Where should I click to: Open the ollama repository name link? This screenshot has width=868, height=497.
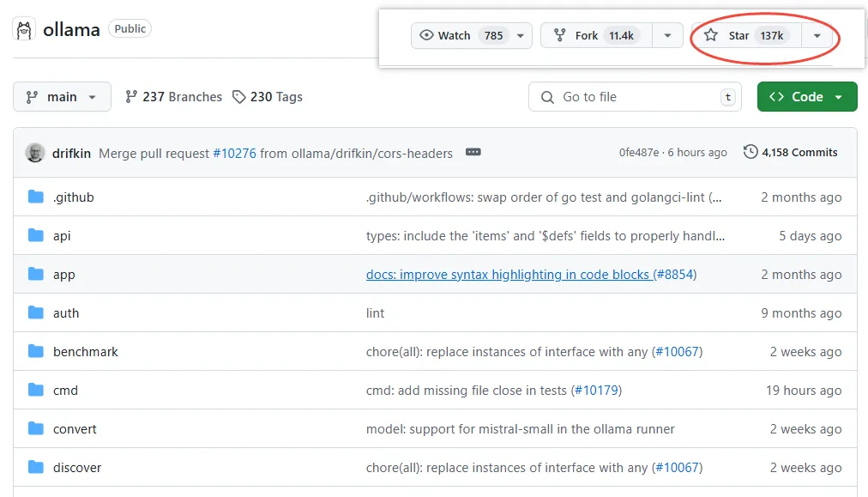[71, 29]
